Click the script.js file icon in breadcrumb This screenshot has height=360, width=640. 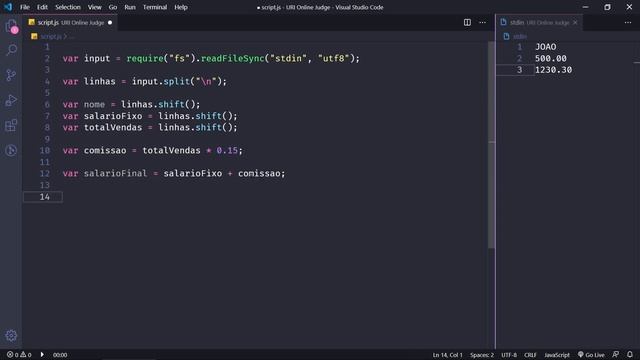[x=34, y=36]
